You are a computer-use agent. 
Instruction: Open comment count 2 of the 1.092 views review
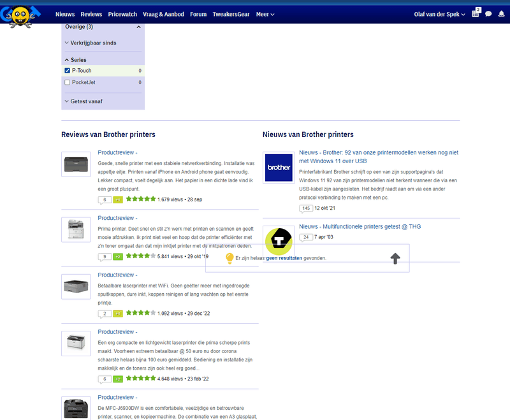click(105, 314)
